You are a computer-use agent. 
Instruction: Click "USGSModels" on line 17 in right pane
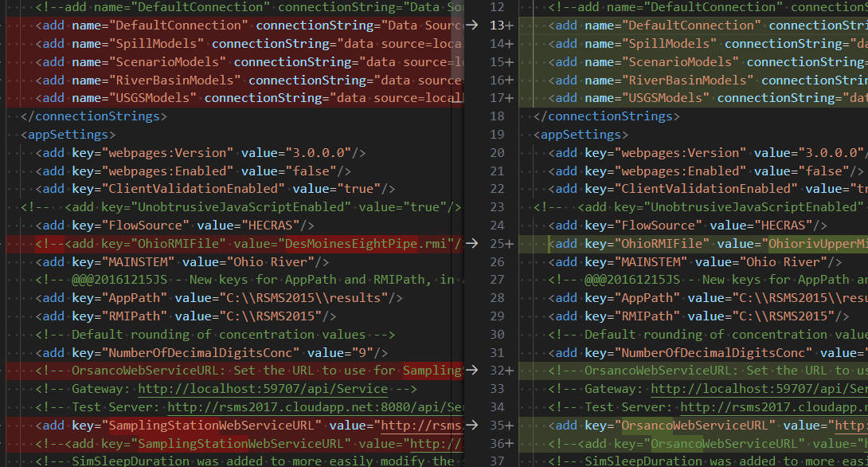[x=666, y=98]
